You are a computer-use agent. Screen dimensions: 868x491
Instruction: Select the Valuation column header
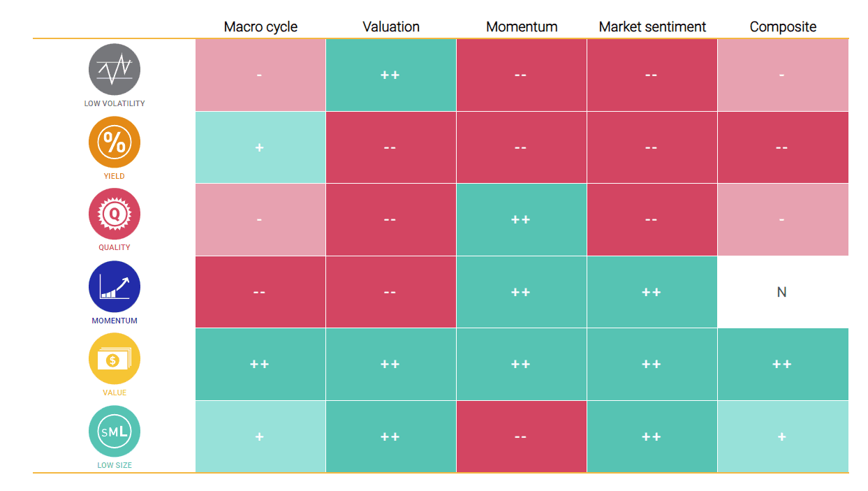(x=391, y=27)
